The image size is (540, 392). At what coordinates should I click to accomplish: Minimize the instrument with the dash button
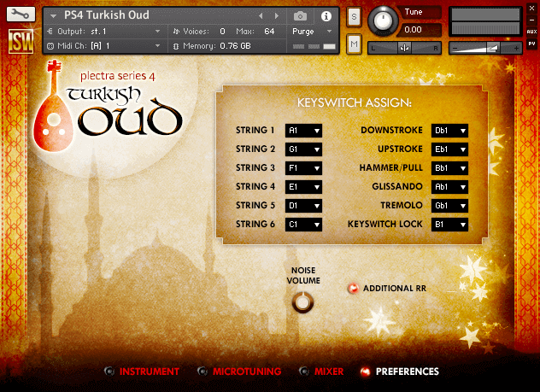point(531,20)
